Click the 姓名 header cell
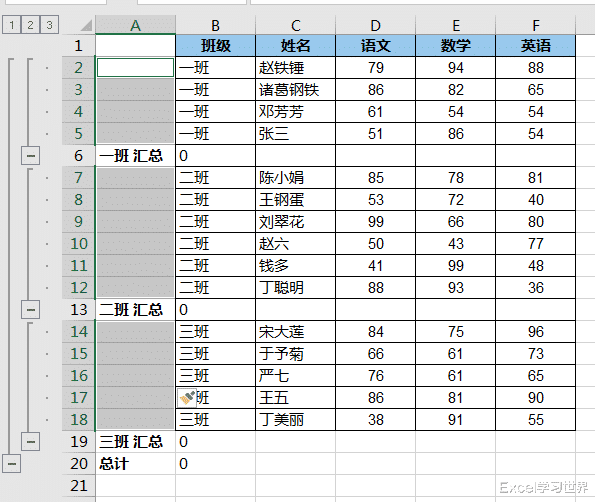Screen dimensions: 595x502 [x=296, y=46]
